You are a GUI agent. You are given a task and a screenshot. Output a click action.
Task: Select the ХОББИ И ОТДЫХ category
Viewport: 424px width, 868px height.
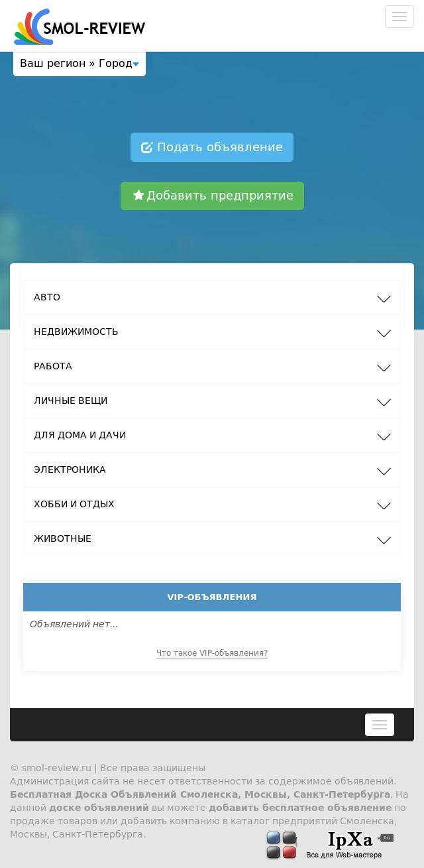(x=212, y=505)
